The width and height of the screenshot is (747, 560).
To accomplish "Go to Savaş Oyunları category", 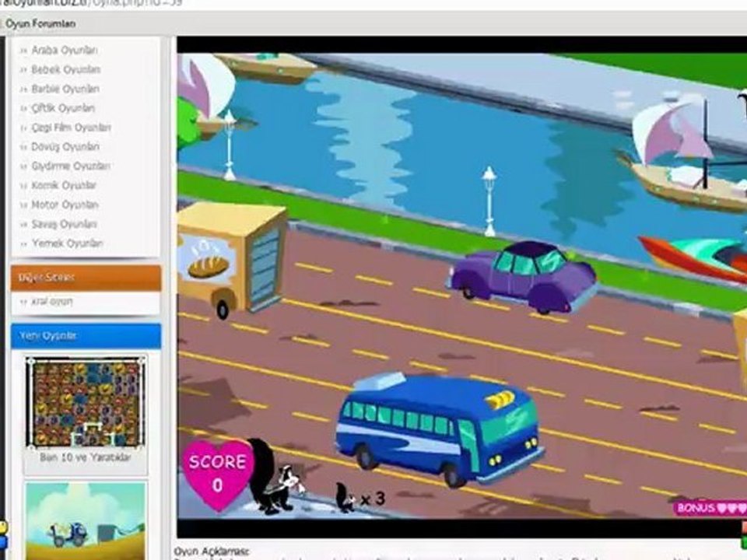I will coord(65,224).
